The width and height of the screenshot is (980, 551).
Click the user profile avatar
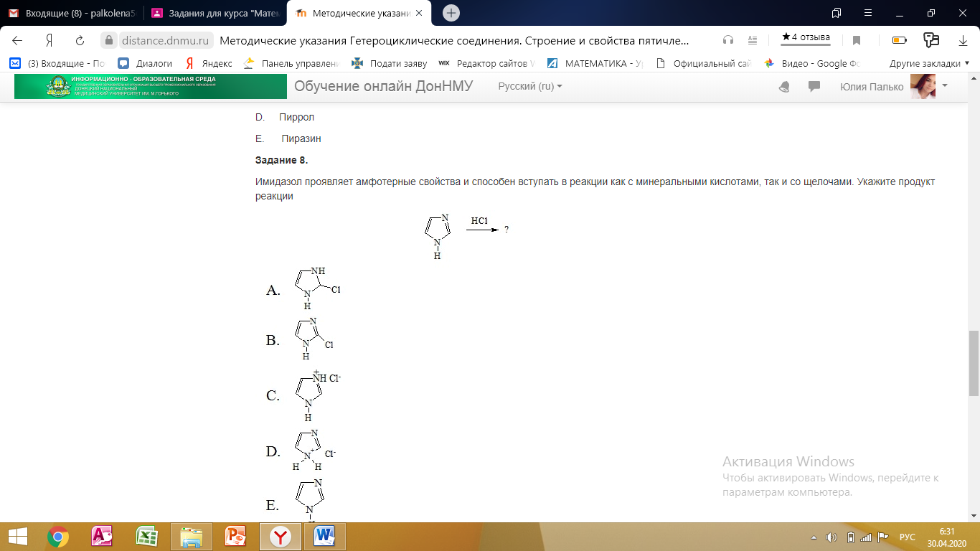[x=923, y=86]
